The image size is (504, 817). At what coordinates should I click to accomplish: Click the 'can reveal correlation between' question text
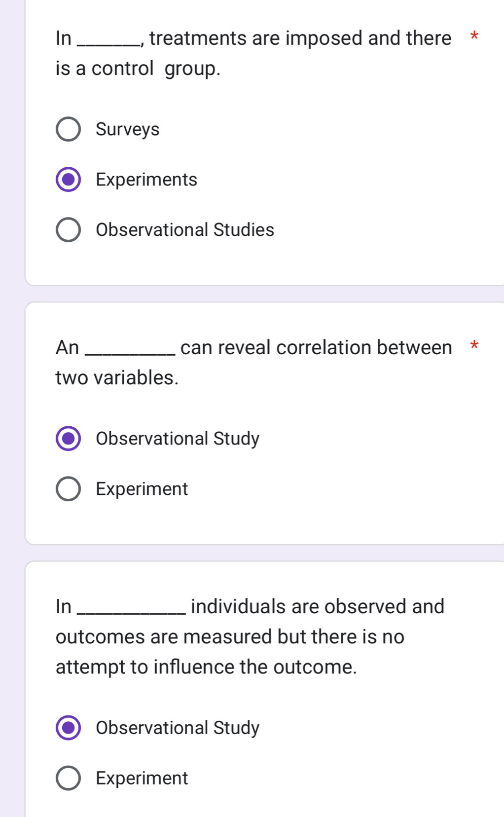(x=316, y=348)
